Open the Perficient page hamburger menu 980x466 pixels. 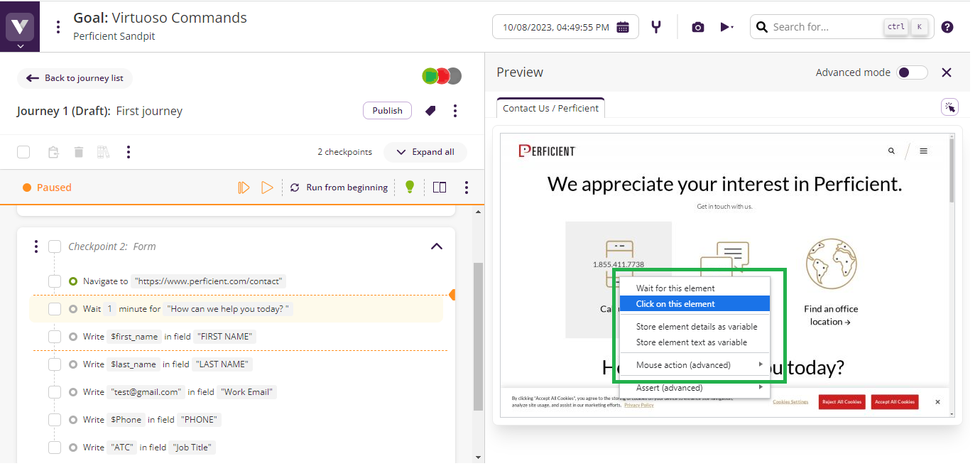coord(923,151)
